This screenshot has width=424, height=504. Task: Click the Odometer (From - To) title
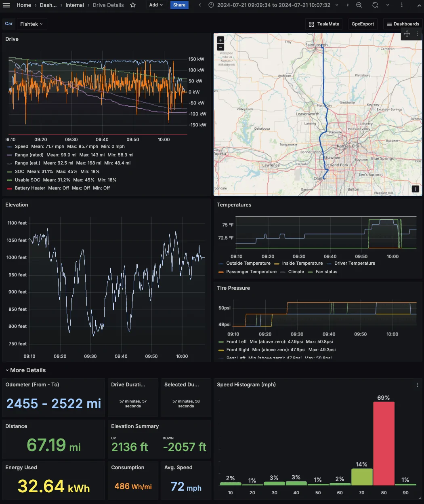[x=32, y=385]
